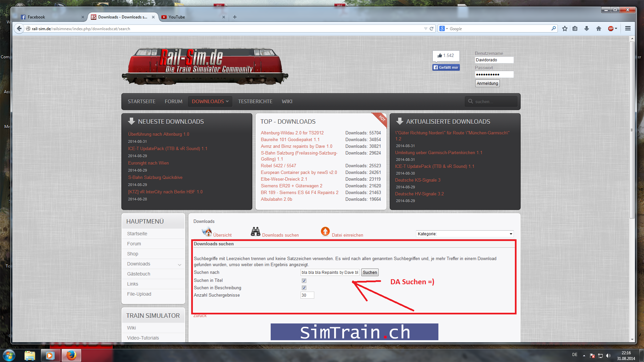This screenshot has height=362, width=644.
Task: Click the Anmeldung login button
Action: click(x=487, y=83)
